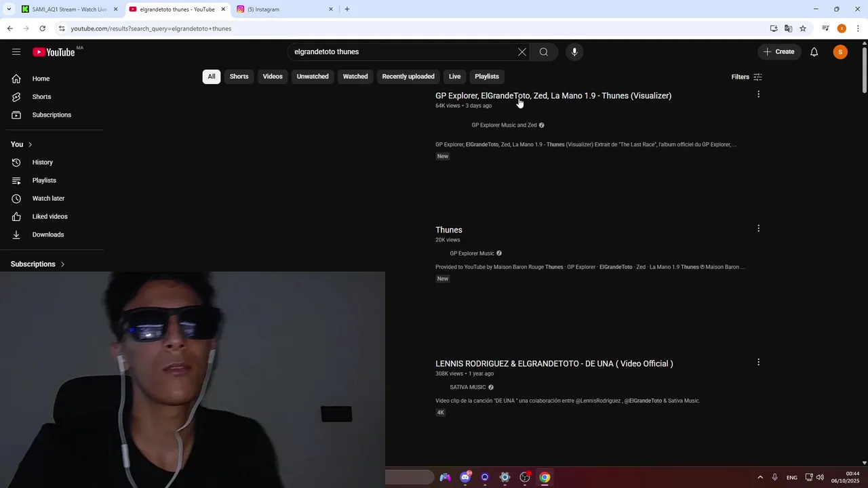This screenshot has width=868, height=488.
Task: Open the Thunes result with 20K views
Action: pos(449,230)
